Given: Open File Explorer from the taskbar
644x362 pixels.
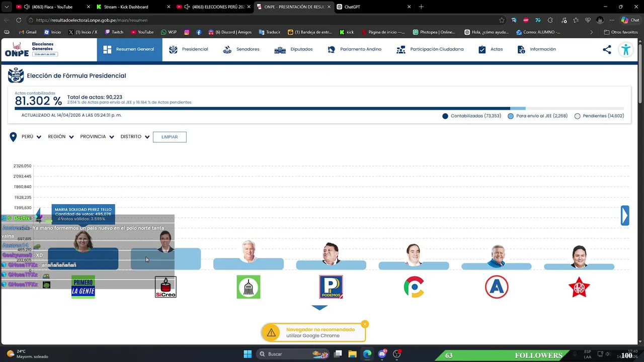Looking at the screenshot, I should [352, 354].
